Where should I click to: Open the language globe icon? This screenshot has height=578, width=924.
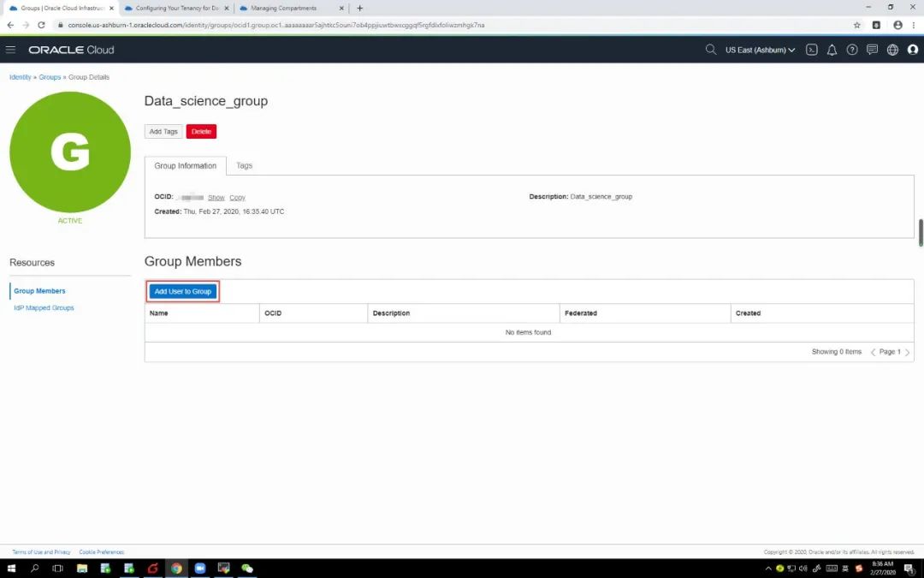coord(892,50)
